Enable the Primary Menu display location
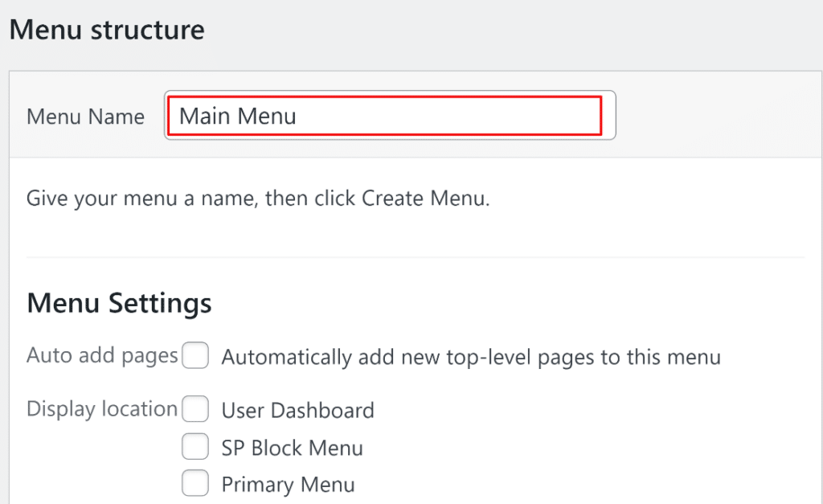Screen dimensions: 823x504 coord(195,484)
